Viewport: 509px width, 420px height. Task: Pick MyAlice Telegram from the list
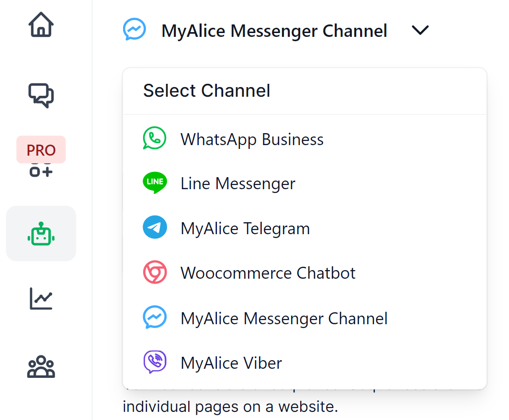coord(245,228)
